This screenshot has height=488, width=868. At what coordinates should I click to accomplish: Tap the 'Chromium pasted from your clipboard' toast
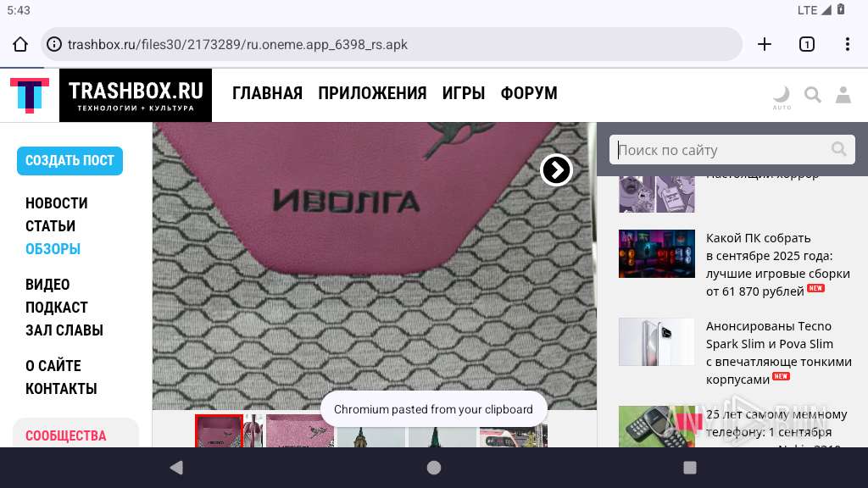(433, 409)
